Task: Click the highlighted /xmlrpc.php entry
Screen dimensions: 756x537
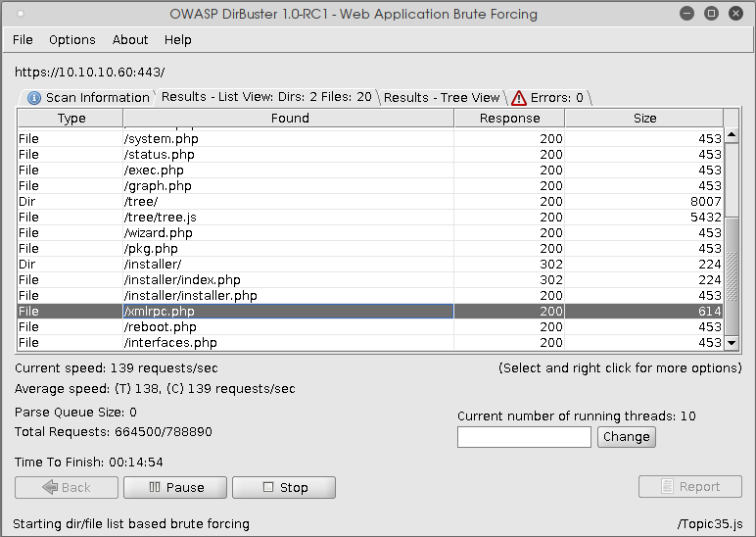Action: coord(288,312)
